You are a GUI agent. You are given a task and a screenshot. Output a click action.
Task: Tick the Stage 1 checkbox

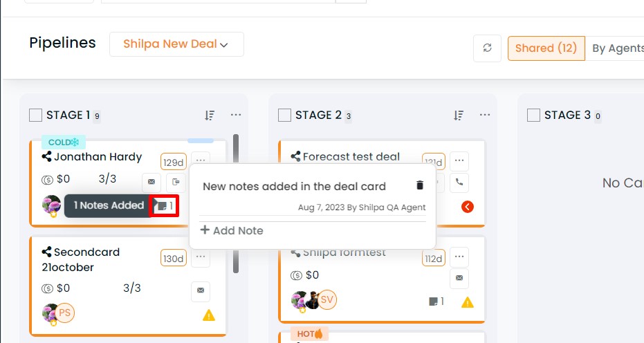36,115
